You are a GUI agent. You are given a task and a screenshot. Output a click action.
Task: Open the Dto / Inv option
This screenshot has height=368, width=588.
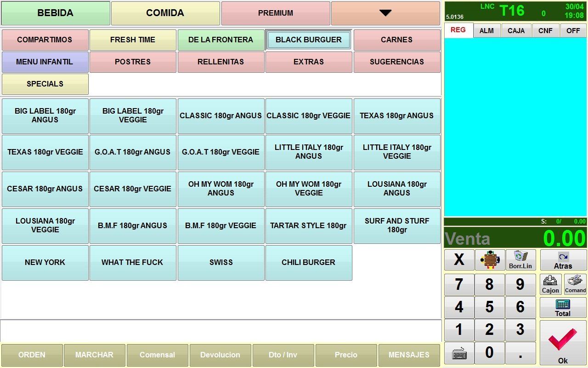tap(283, 355)
